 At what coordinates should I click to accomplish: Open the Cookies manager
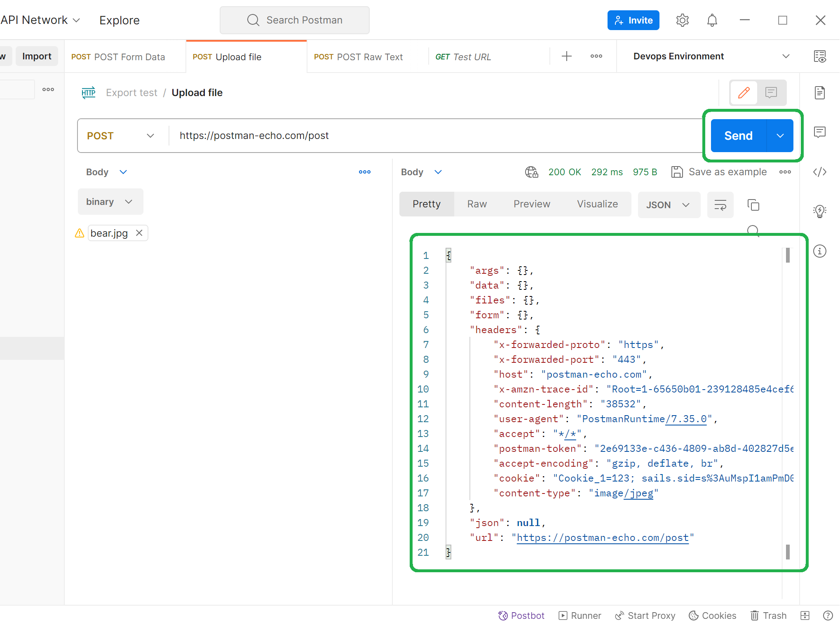pyautogui.click(x=713, y=615)
